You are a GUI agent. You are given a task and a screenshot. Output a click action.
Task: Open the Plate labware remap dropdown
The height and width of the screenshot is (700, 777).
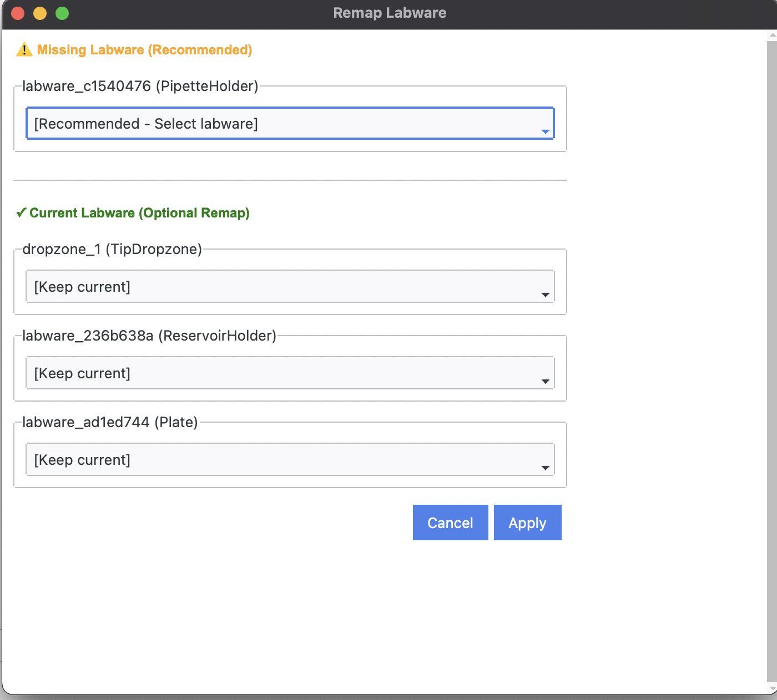coord(289,460)
